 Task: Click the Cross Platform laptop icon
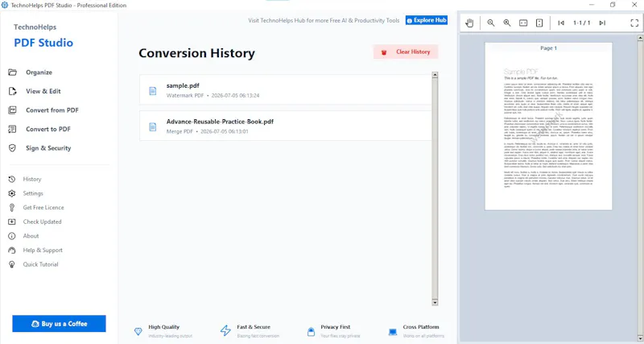pos(393,332)
